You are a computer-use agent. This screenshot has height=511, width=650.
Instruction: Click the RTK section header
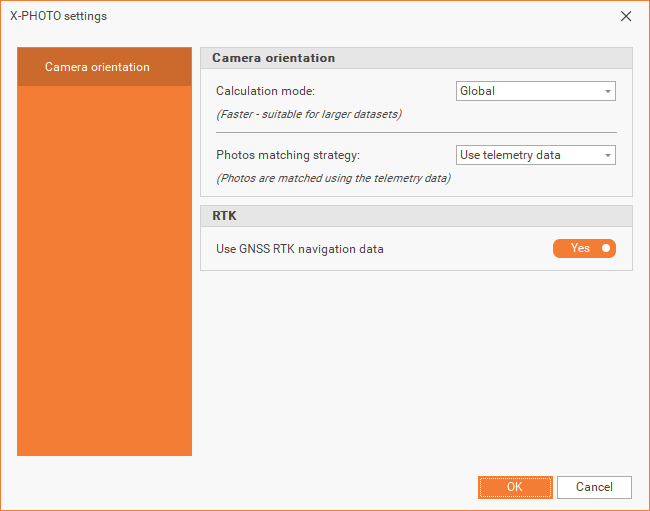(224, 215)
